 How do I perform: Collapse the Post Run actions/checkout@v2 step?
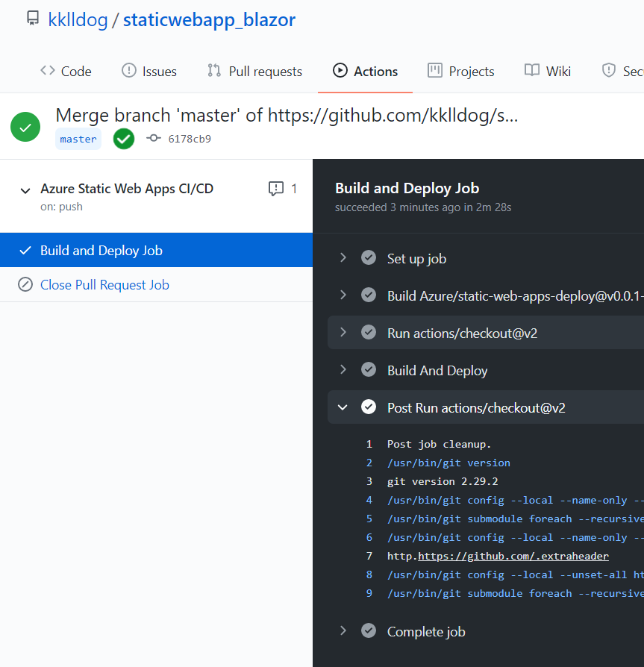tap(343, 407)
